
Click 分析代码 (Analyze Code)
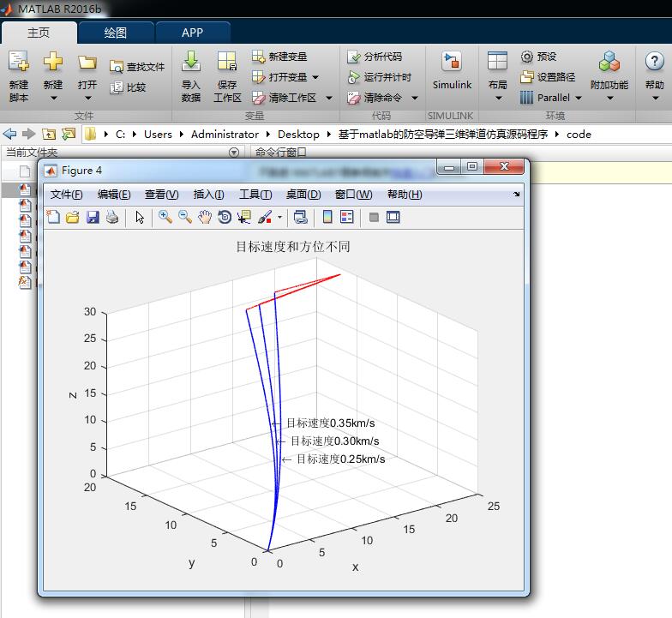point(375,57)
